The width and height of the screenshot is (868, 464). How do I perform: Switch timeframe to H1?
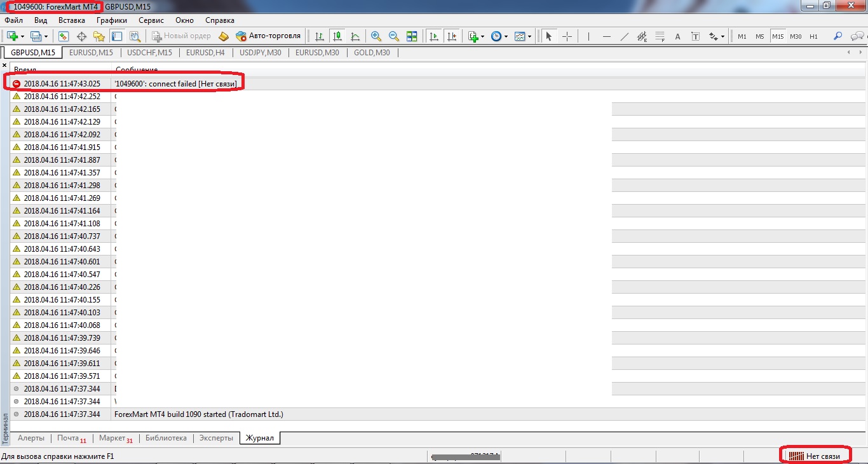point(814,36)
